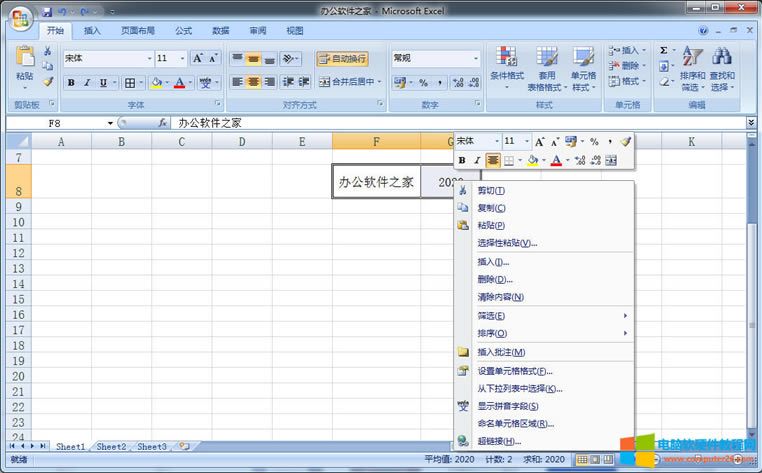762x473 pixels.
Task: Select 复制 (Copy) in the context menu
Action: point(491,208)
